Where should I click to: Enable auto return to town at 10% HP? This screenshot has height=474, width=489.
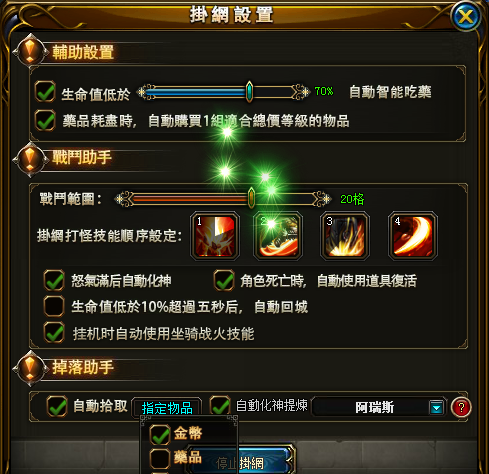(x=54, y=306)
